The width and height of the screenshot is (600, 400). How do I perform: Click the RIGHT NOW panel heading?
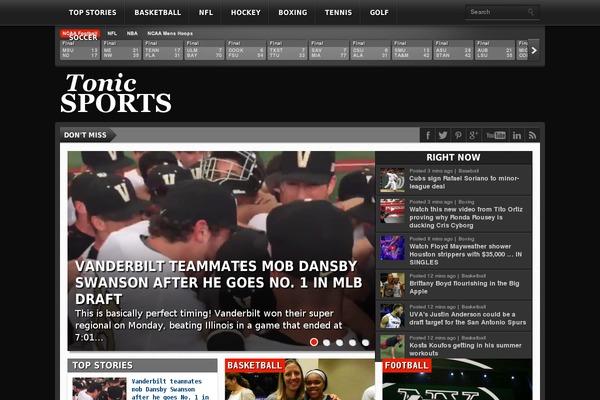click(x=453, y=157)
